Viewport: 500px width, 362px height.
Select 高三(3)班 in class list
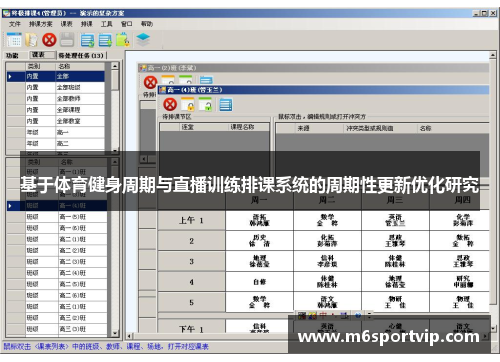pyautogui.click(x=57, y=329)
